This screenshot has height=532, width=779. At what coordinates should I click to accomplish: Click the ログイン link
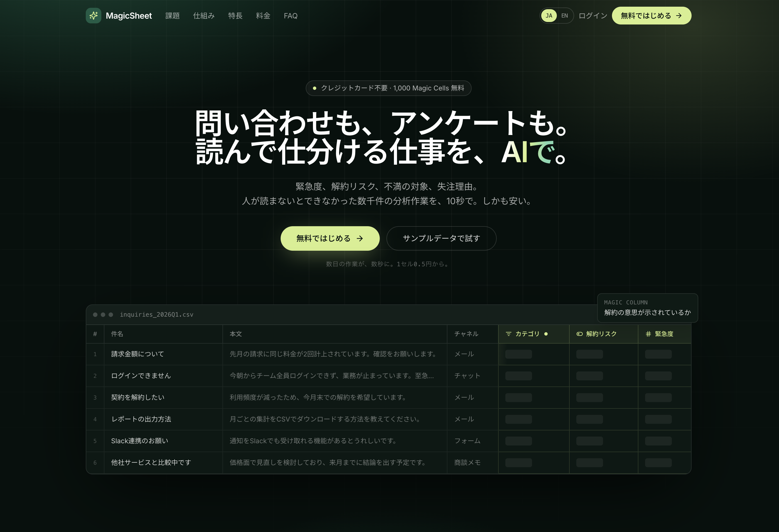[593, 16]
